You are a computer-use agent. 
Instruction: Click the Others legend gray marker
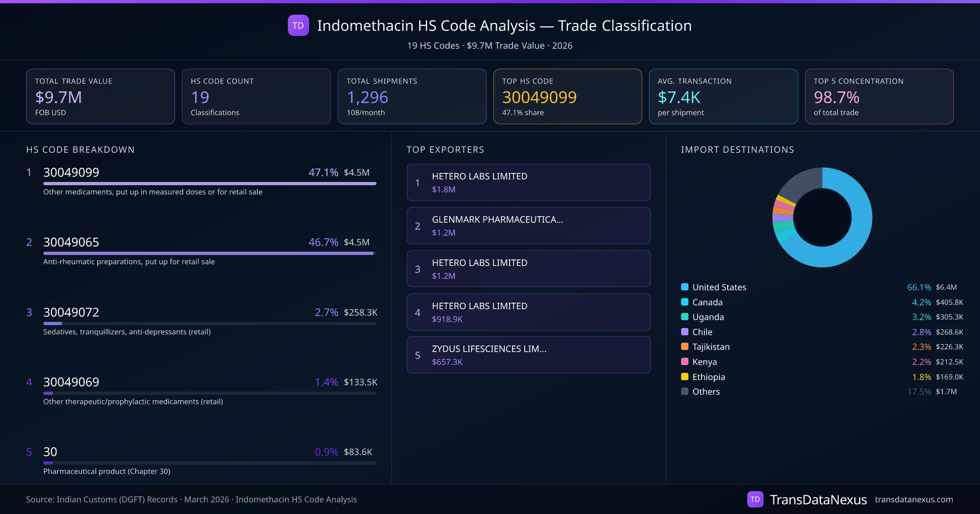pyautogui.click(x=685, y=392)
